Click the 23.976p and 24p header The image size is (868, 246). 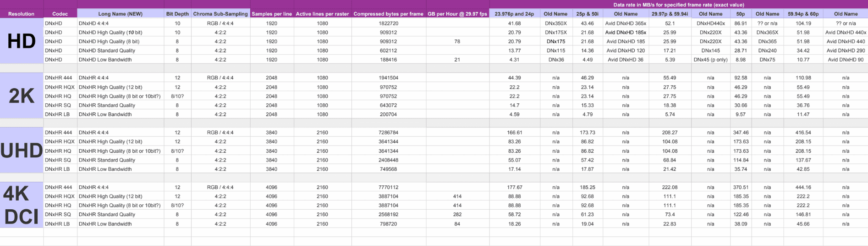515,14
